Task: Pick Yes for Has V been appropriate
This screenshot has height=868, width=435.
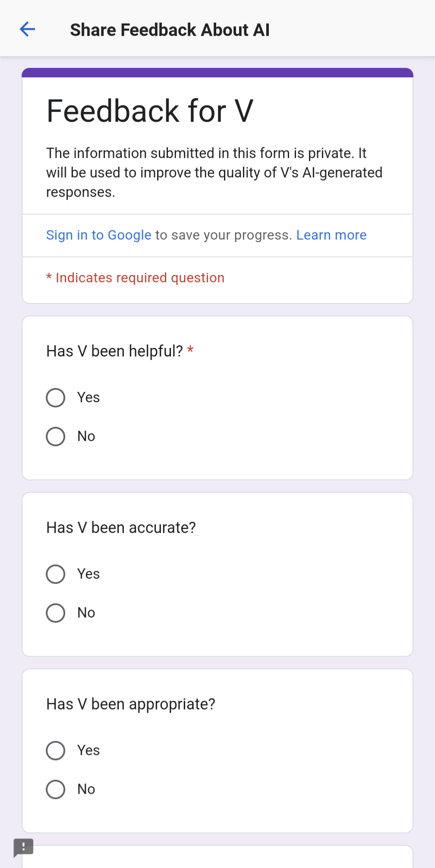Action: pyautogui.click(x=56, y=751)
